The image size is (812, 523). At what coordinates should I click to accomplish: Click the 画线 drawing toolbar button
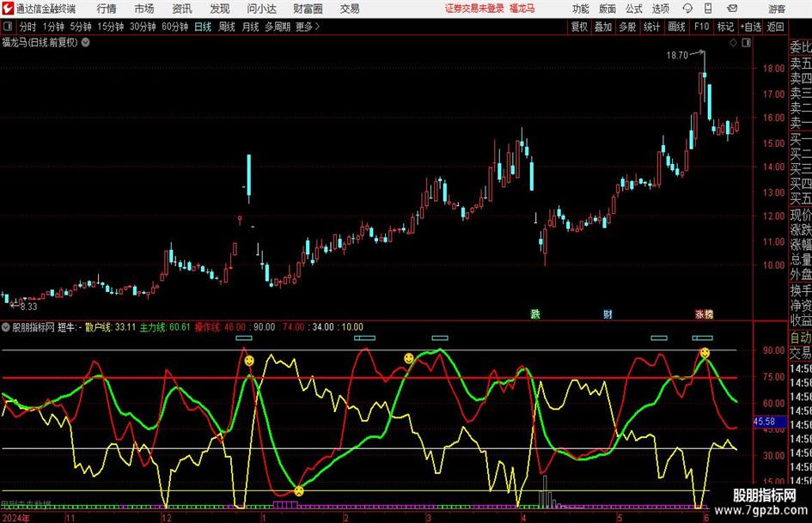click(677, 27)
